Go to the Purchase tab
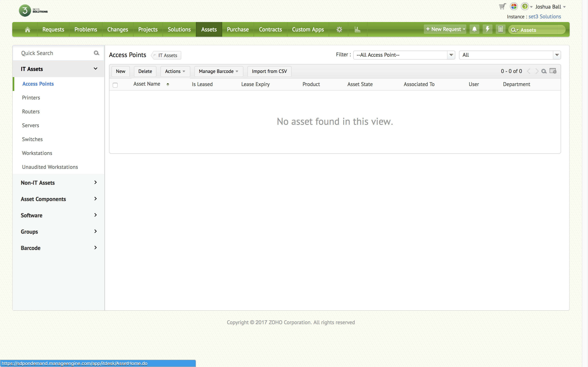This screenshot has height=367, width=588. 238,30
